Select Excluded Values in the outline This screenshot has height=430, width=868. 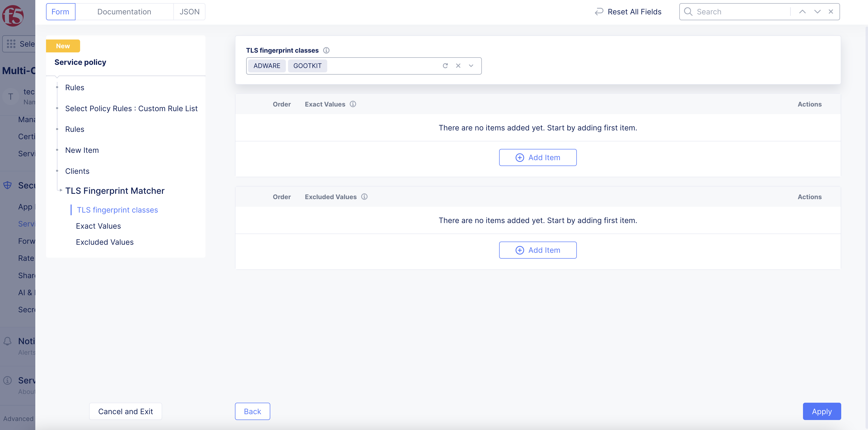pos(104,242)
